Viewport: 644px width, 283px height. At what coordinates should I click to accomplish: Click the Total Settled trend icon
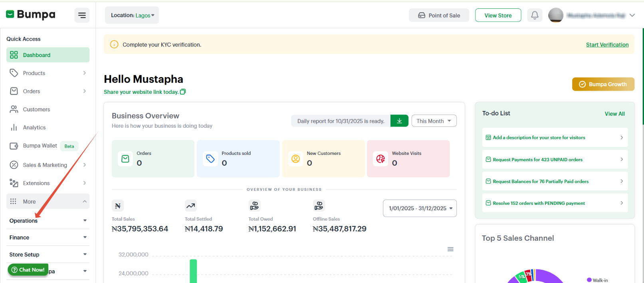[190, 206]
